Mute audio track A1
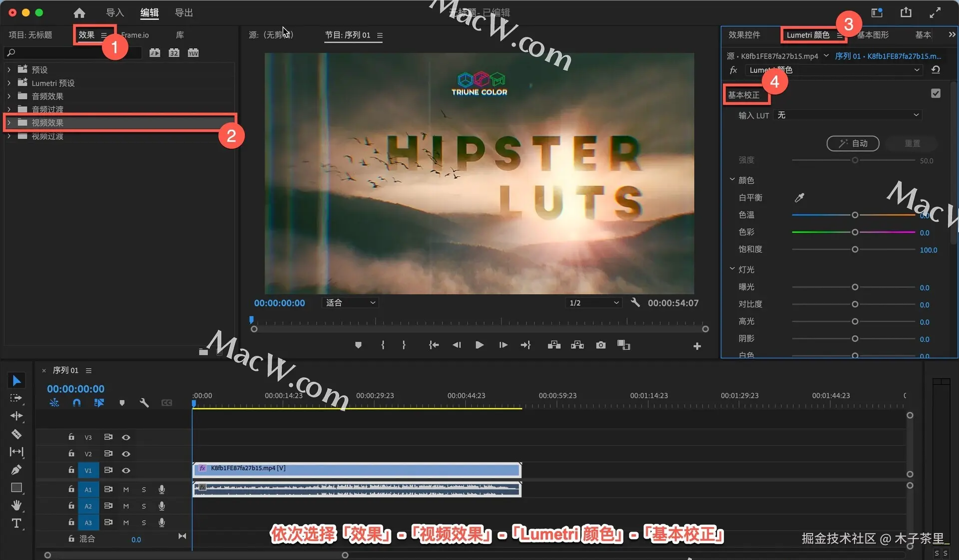Viewport: 959px width, 560px height. [x=126, y=490]
